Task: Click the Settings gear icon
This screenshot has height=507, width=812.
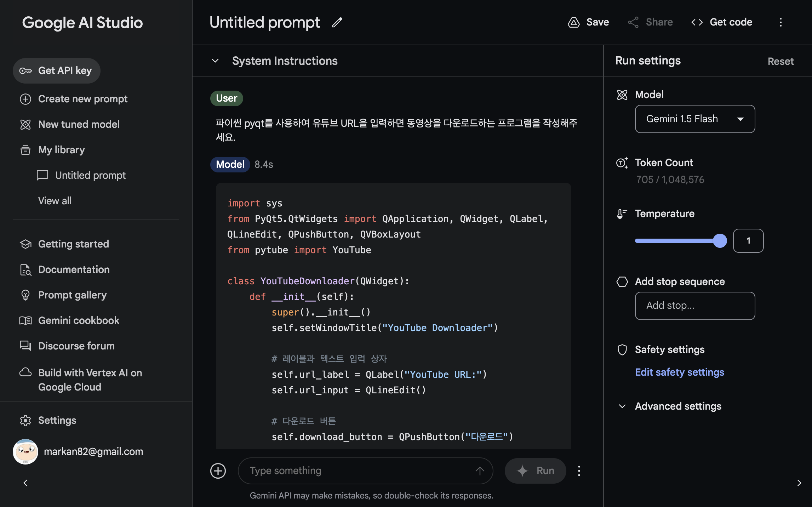Action: click(x=25, y=420)
